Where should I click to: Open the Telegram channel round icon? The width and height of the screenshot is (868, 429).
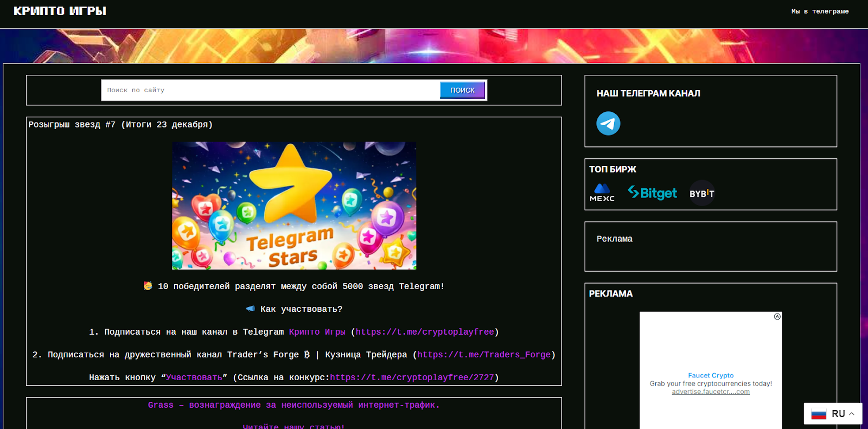[608, 123]
